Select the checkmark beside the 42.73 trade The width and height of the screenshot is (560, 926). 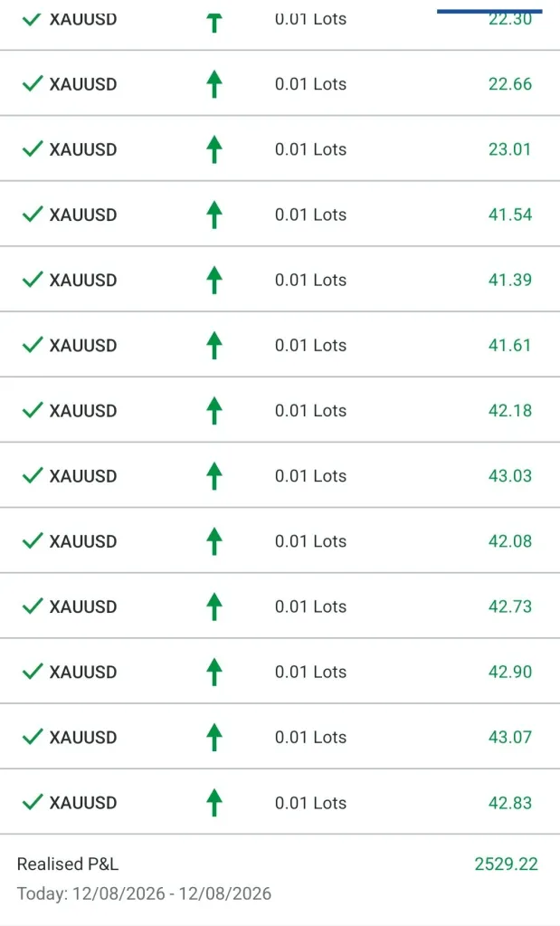click(33, 606)
